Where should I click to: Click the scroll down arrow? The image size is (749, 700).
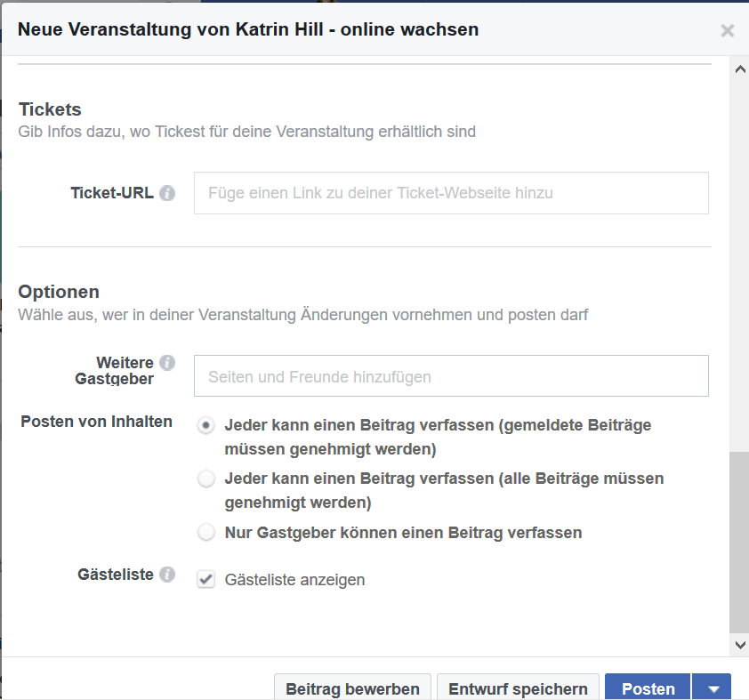[740, 645]
